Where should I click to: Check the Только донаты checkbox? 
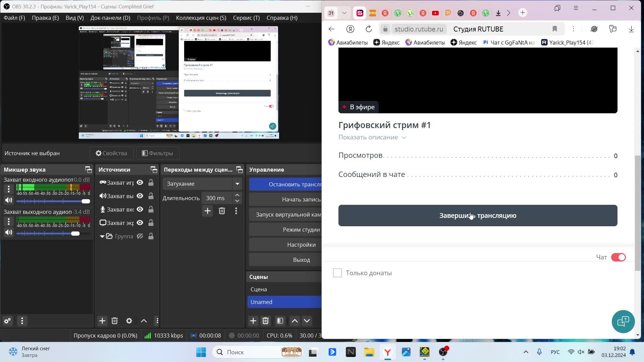point(337,273)
